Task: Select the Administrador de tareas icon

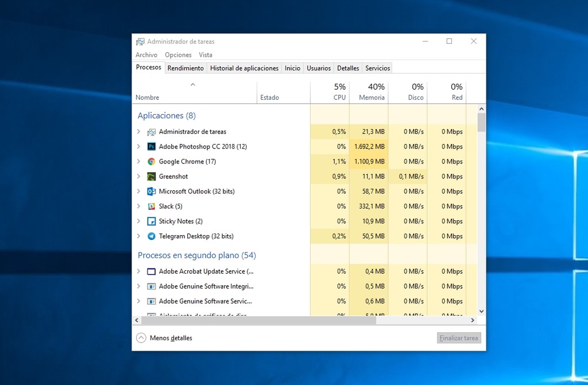Action: (151, 131)
